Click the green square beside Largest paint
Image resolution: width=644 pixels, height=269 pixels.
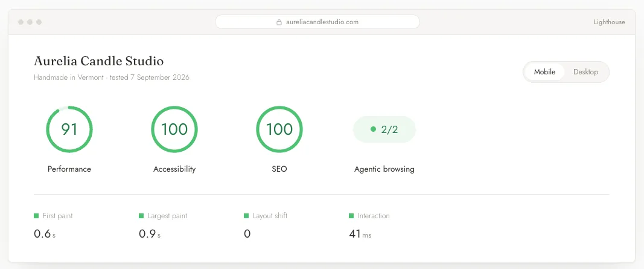141,216
